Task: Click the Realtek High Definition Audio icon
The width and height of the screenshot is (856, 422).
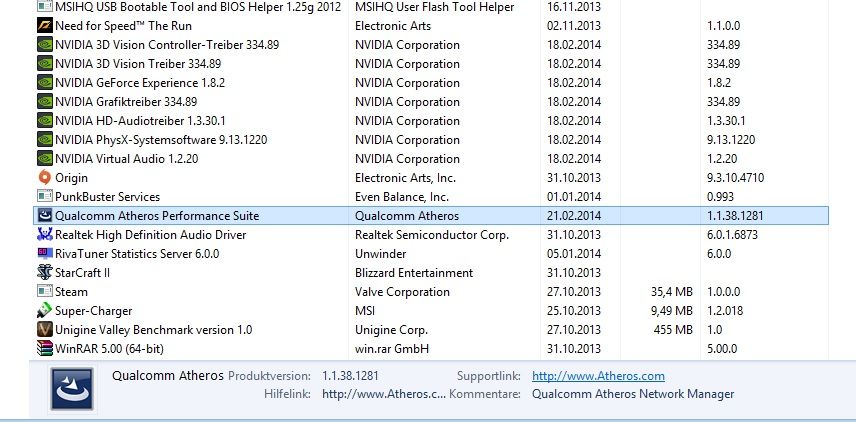Action: 45,235
